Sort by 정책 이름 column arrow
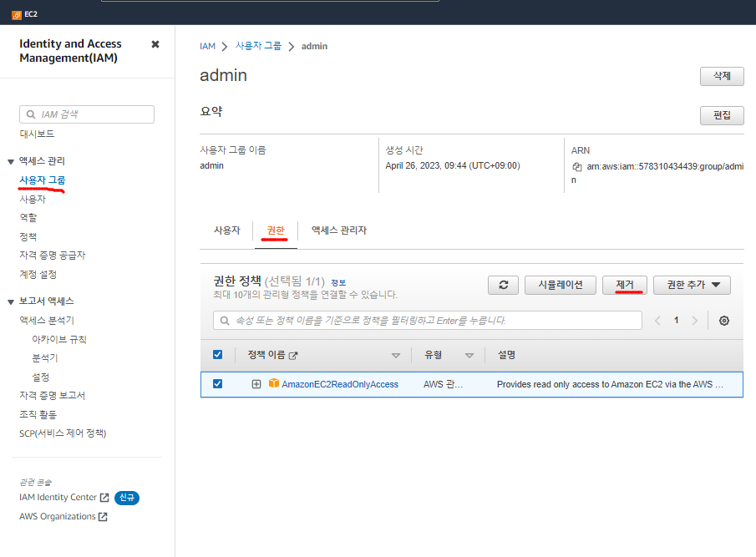The height and width of the screenshot is (557, 756). coord(396,356)
